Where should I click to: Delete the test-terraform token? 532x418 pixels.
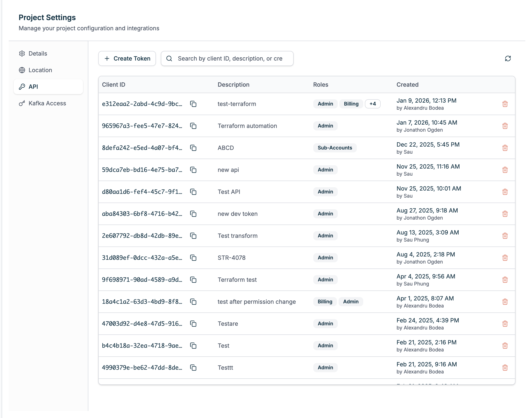coord(505,104)
